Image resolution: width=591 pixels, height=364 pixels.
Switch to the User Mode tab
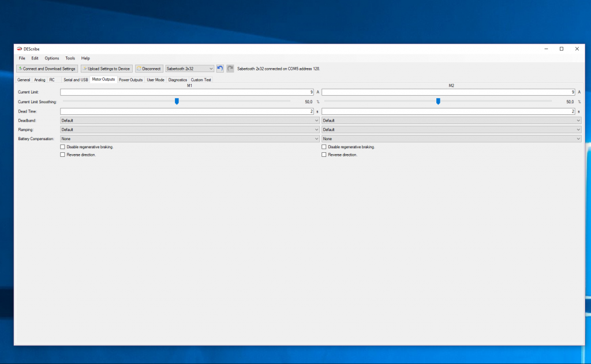(155, 80)
